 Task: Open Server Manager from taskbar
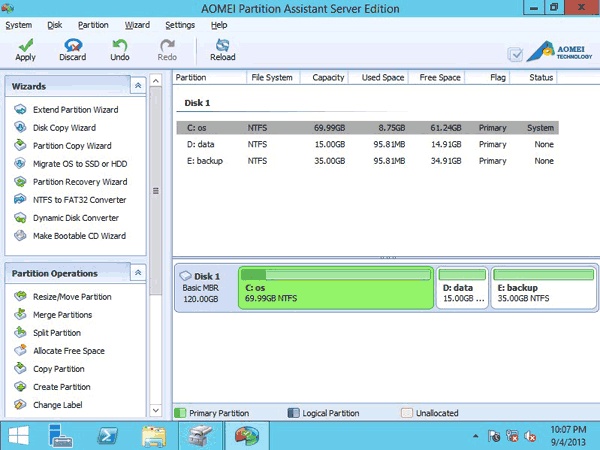pos(61,436)
